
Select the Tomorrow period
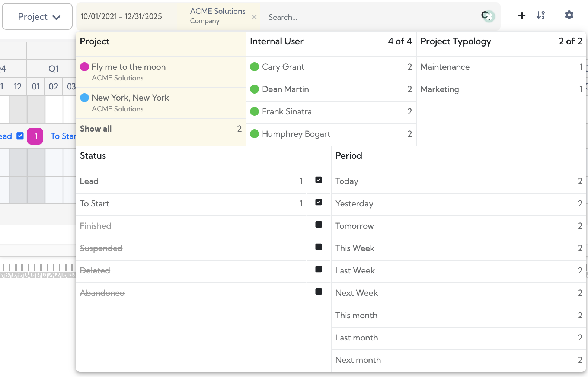coord(459,226)
